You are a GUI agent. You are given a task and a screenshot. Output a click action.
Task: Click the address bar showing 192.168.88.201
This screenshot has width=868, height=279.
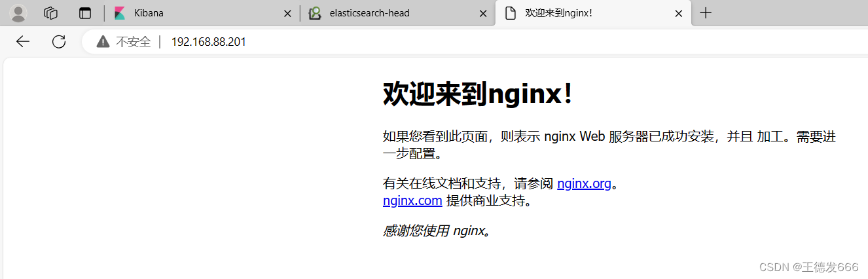coord(475,42)
